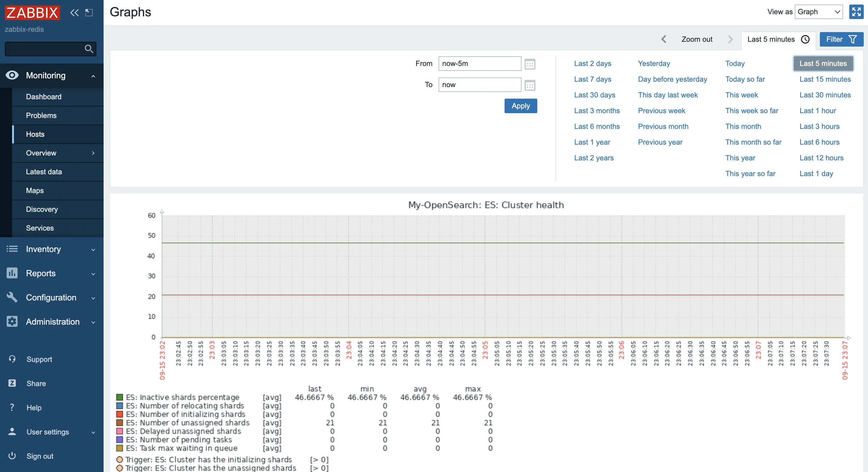
Task: Click the hide sidebar icon
Action: 89,13
